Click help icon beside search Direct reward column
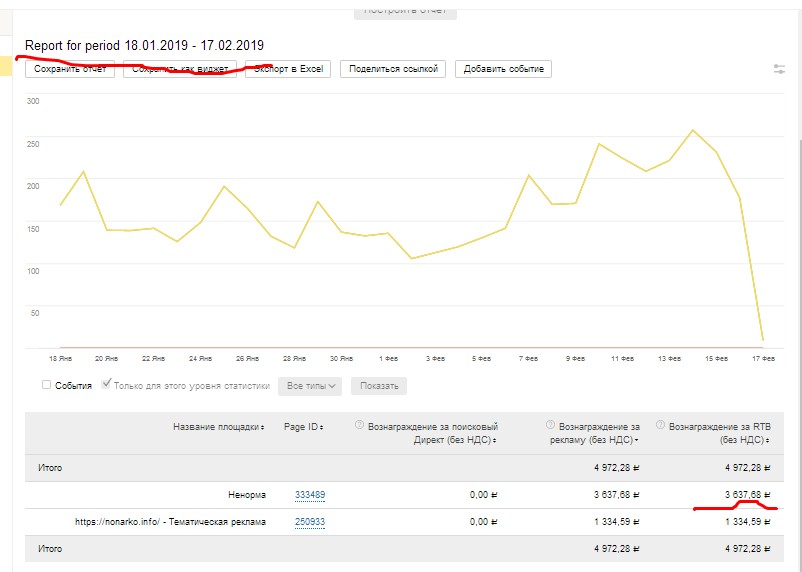Viewport: 802px width, 572px height. (359, 426)
